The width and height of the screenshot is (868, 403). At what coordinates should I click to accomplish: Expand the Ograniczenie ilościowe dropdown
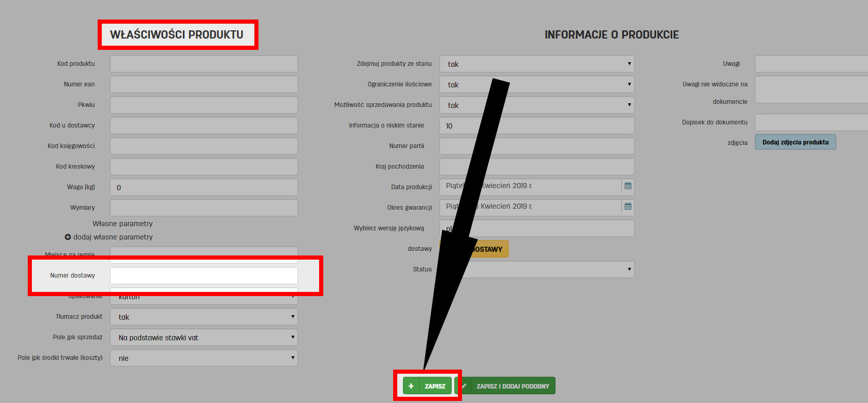[537, 84]
